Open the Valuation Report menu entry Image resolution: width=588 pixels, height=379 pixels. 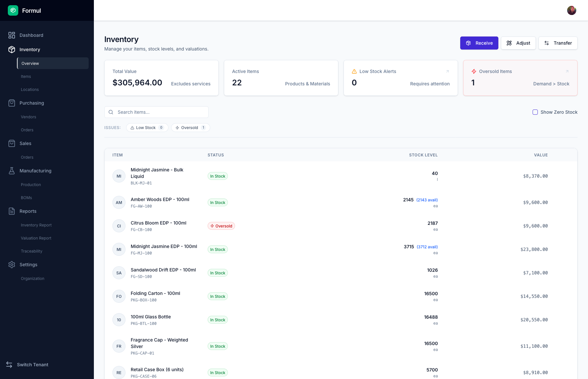[x=36, y=238]
